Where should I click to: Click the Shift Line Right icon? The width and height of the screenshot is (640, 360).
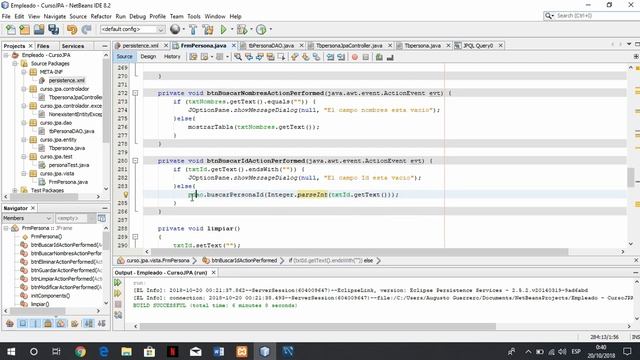pyautogui.click(x=341, y=57)
